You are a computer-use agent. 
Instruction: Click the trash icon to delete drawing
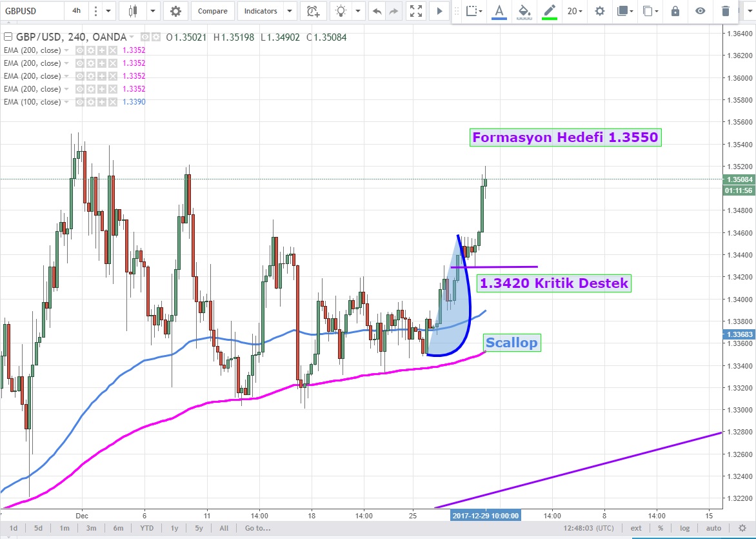click(726, 11)
